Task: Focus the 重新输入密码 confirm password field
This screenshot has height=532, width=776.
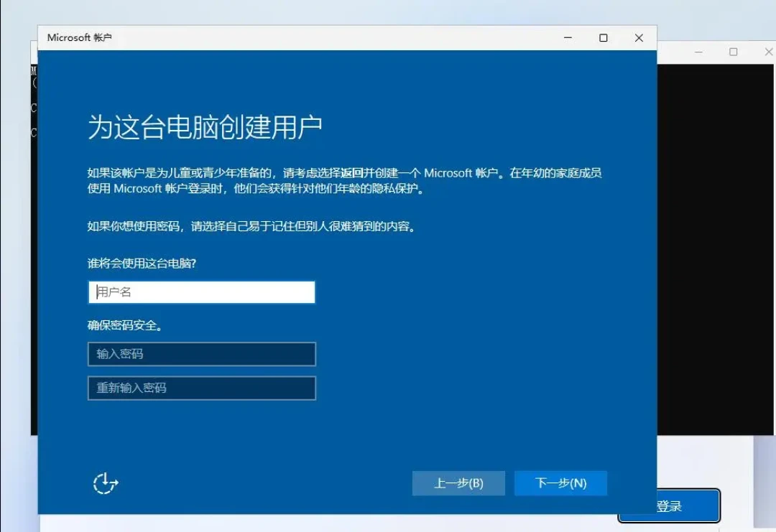Action: [201, 388]
